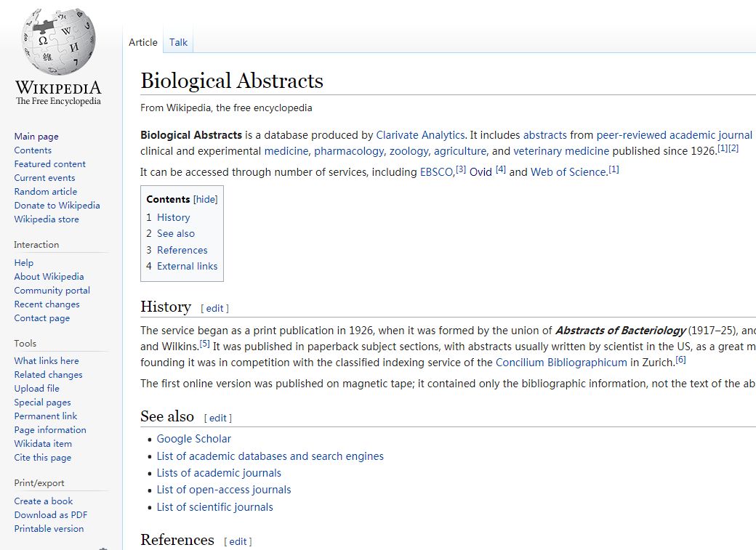The image size is (756, 550).
Task: Open Current events page
Action: pos(44,178)
